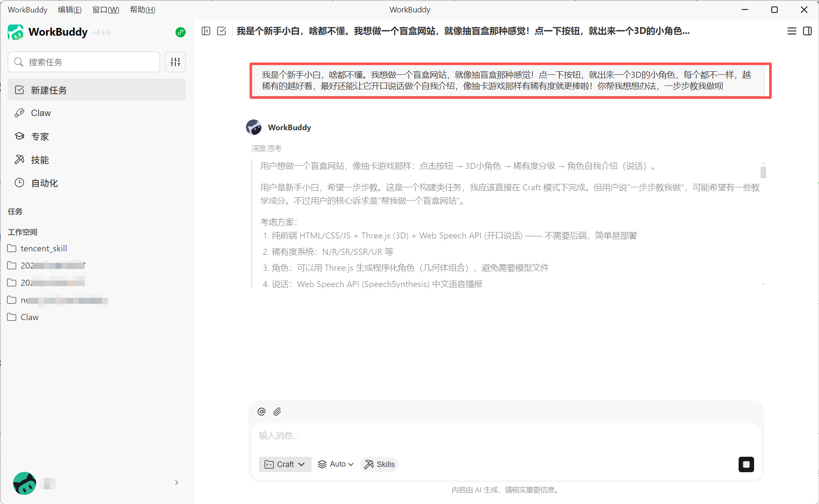Open the 专家 experts section
The image size is (819, 504).
click(97, 136)
